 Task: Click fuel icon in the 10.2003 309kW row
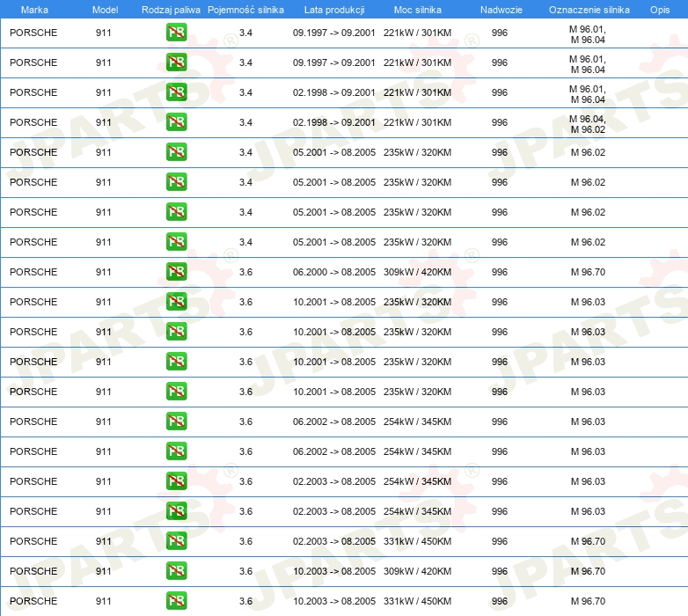(x=176, y=571)
